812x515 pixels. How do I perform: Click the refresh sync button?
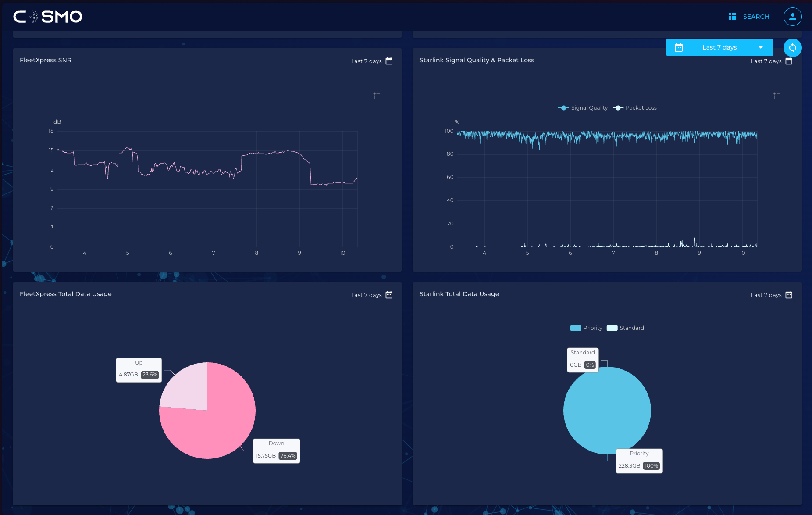pyautogui.click(x=792, y=48)
